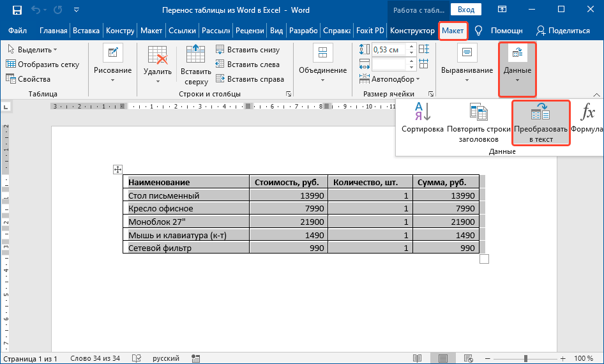Save document with the floppy disk icon
This screenshot has width=604, height=364.
[17, 10]
